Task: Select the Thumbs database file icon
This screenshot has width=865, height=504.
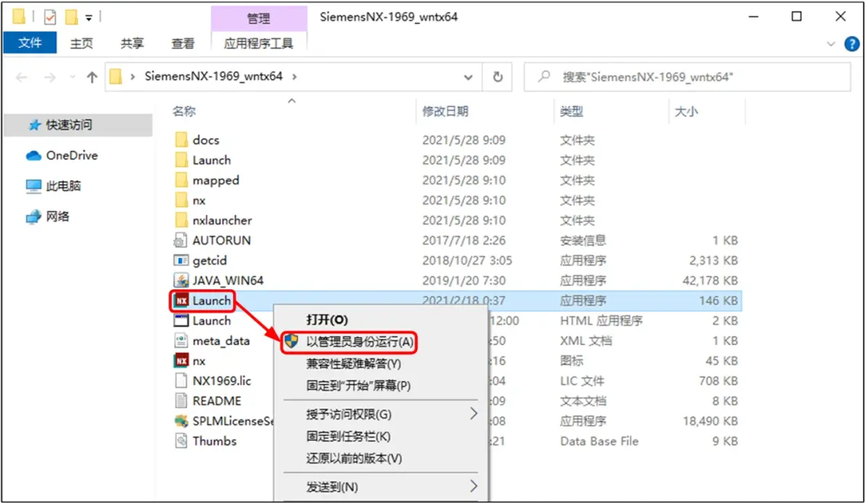Action: point(181,441)
